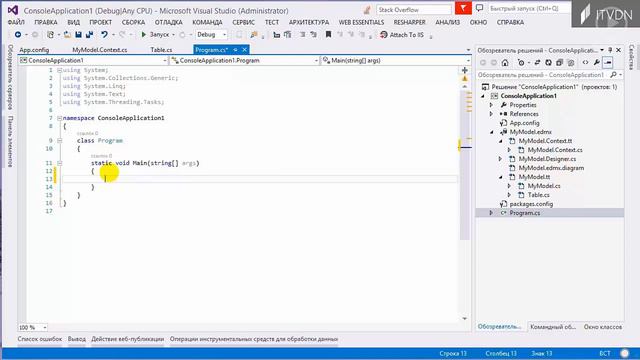Switch to the App.config tab

pyautogui.click(x=34, y=50)
